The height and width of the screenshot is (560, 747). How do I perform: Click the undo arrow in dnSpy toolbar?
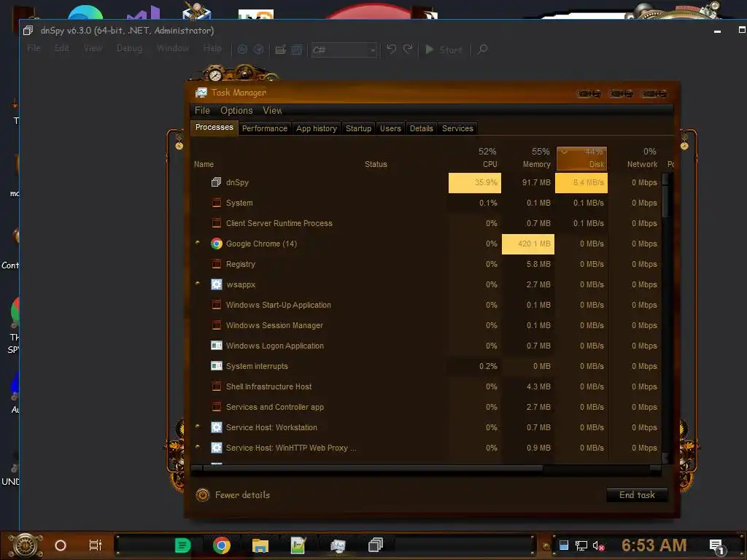[391, 49]
